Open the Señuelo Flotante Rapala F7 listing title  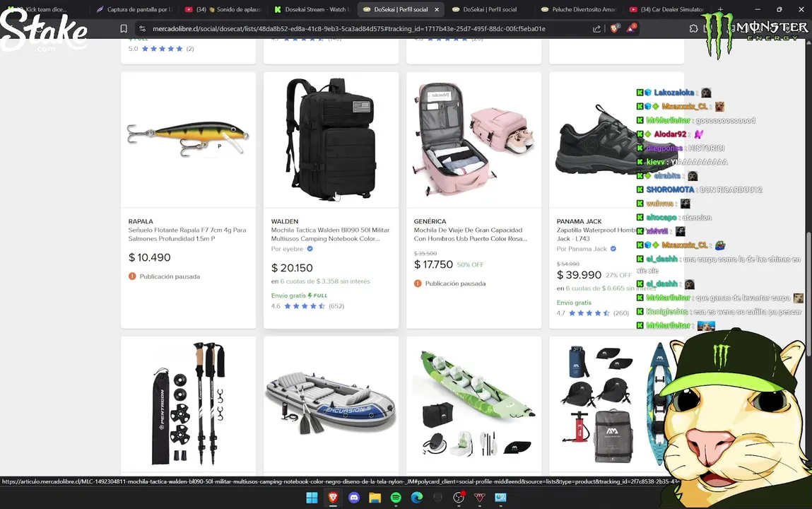click(x=187, y=234)
